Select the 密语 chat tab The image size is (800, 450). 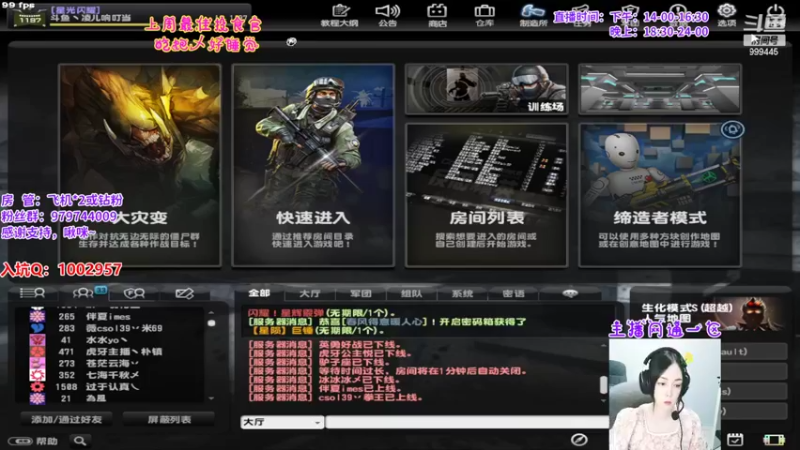coord(513,293)
